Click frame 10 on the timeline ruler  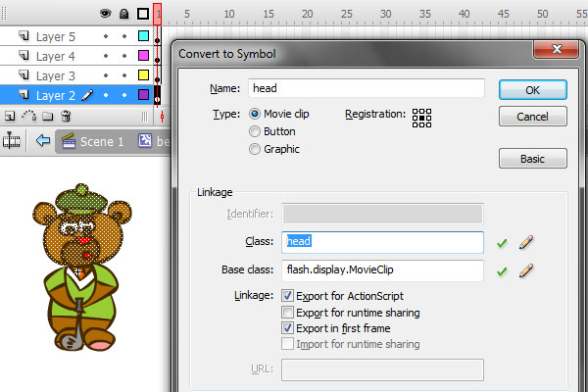coord(229,14)
